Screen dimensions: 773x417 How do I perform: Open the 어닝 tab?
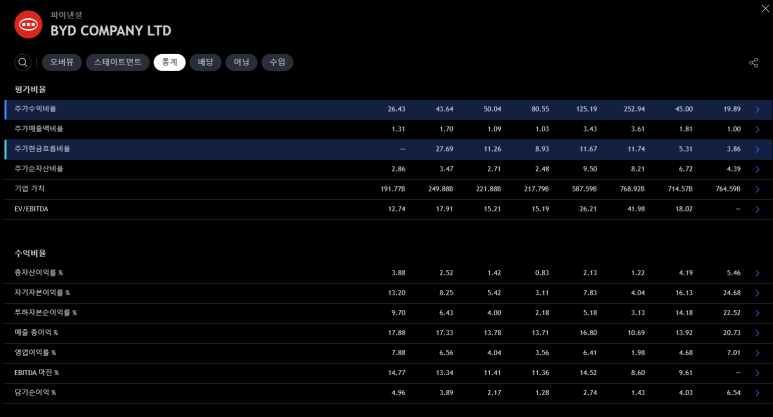point(241,62)
